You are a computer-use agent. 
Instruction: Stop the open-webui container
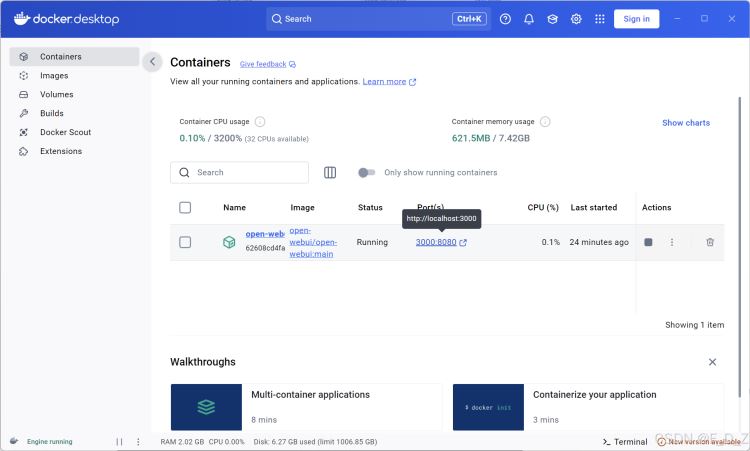(x=648, y=242)
